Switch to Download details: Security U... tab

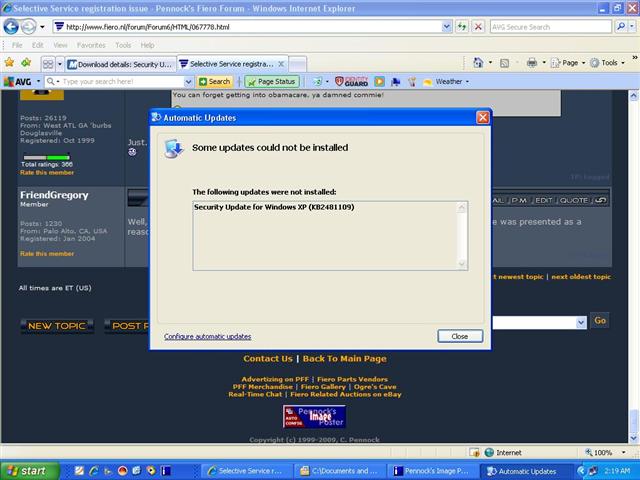[120, 64]
